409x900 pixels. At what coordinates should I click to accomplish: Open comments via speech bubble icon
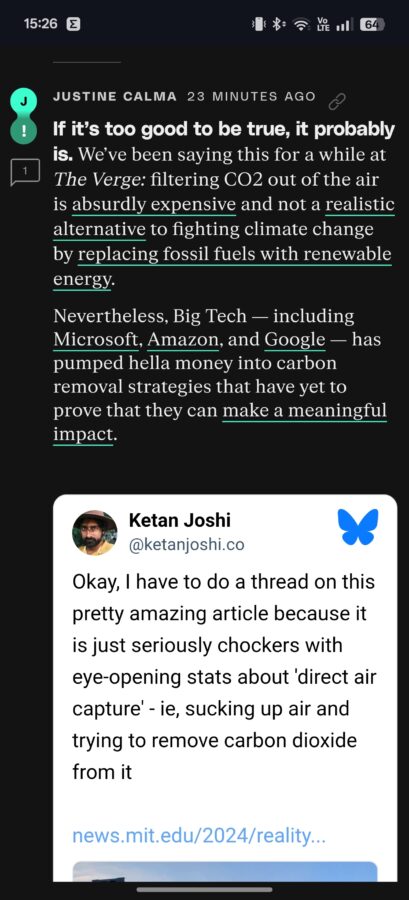(x=25, y=172)
